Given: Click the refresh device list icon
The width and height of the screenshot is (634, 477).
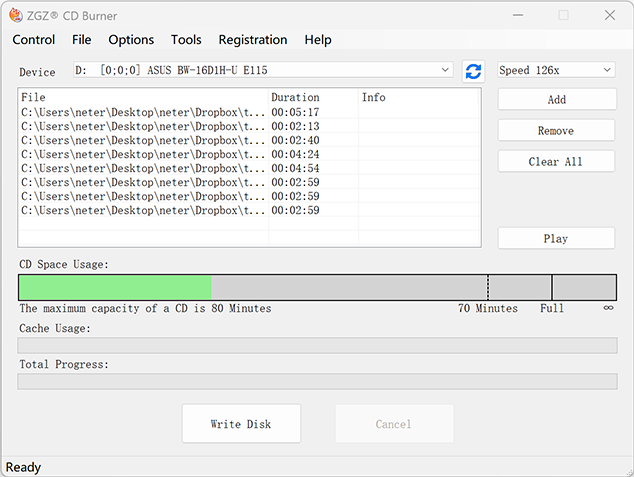Looking at the screenshot, I should pos(473,72).
